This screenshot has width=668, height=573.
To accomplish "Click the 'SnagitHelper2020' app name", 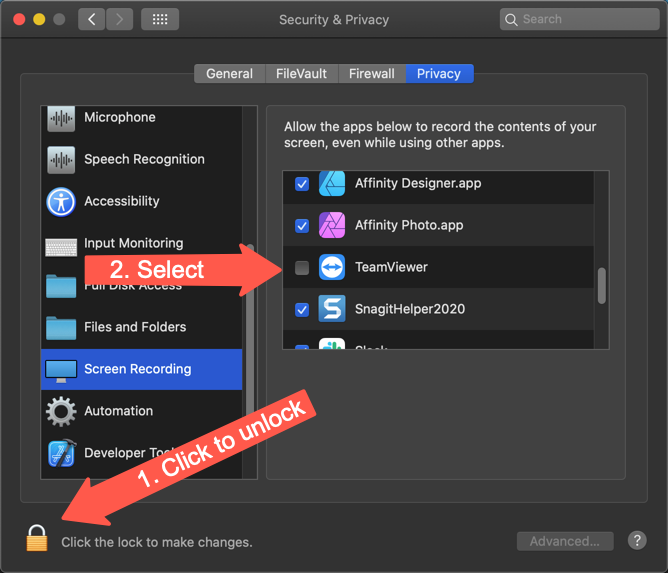I will pyautogui.click(x=410, y=309).
